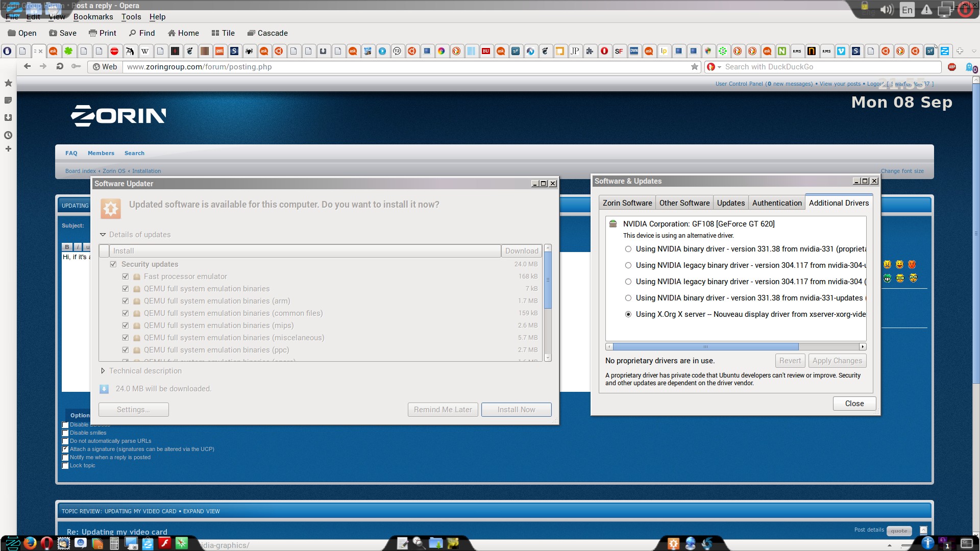Image resolution: width=980 pixels, height=551 pixels.
Task: Open the Ghostery ghost icon
Action: point(970,67)
